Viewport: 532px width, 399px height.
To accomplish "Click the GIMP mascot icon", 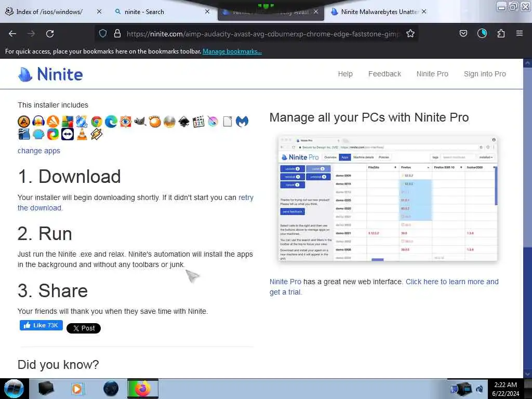I will point(140,122).
